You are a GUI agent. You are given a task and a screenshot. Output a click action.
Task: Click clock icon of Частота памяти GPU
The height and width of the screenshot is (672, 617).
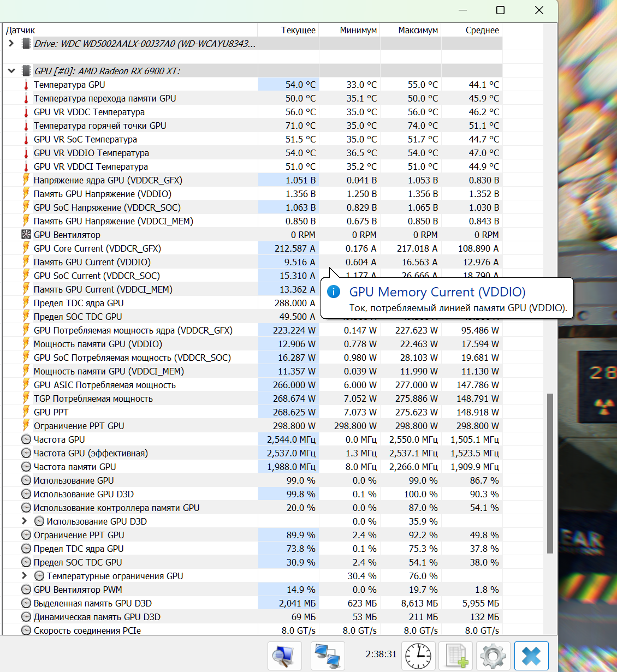(x=26, y=467)
